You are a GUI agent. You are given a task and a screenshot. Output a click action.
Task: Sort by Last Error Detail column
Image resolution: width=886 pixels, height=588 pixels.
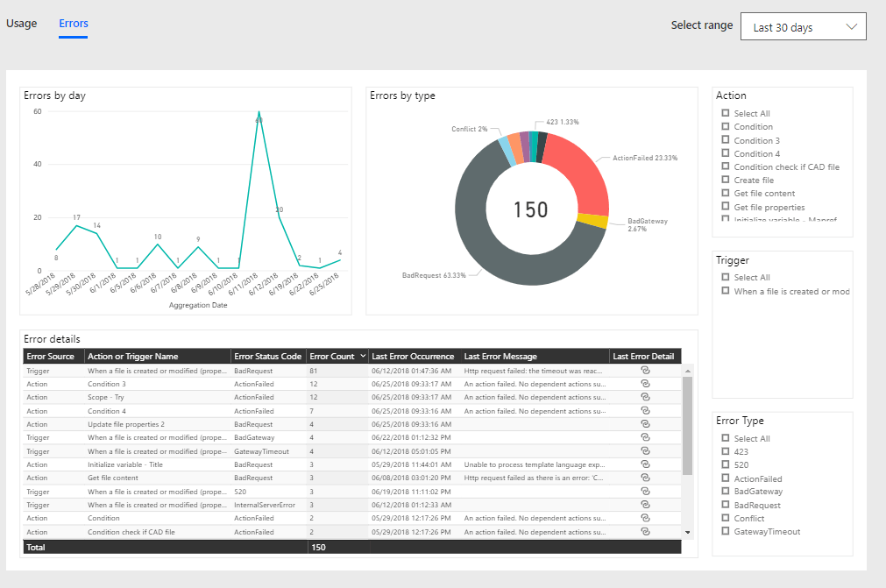643,356
